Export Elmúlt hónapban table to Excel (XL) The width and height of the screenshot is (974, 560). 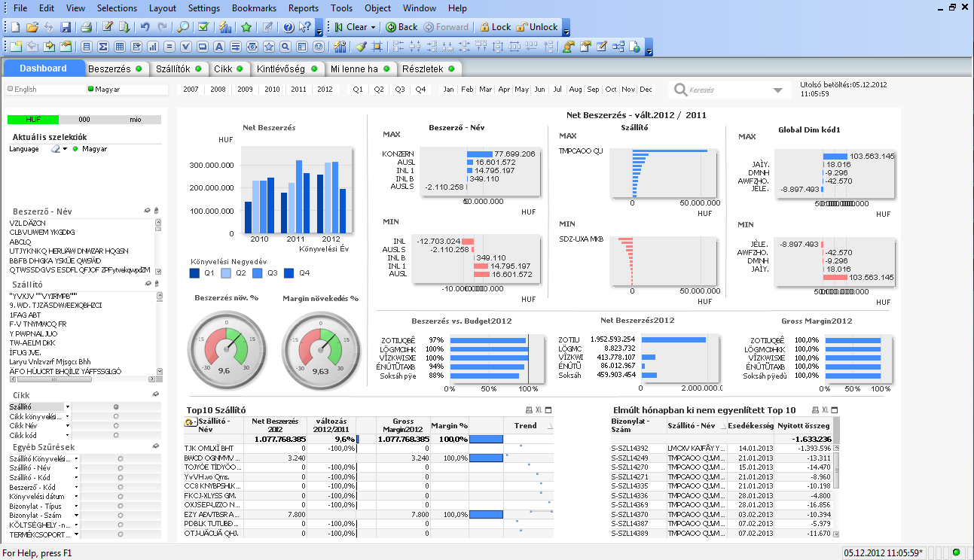(826, 409)
